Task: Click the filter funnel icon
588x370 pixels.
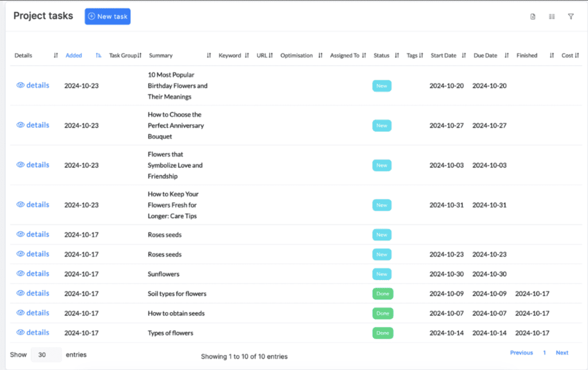Action: [571, 17]
